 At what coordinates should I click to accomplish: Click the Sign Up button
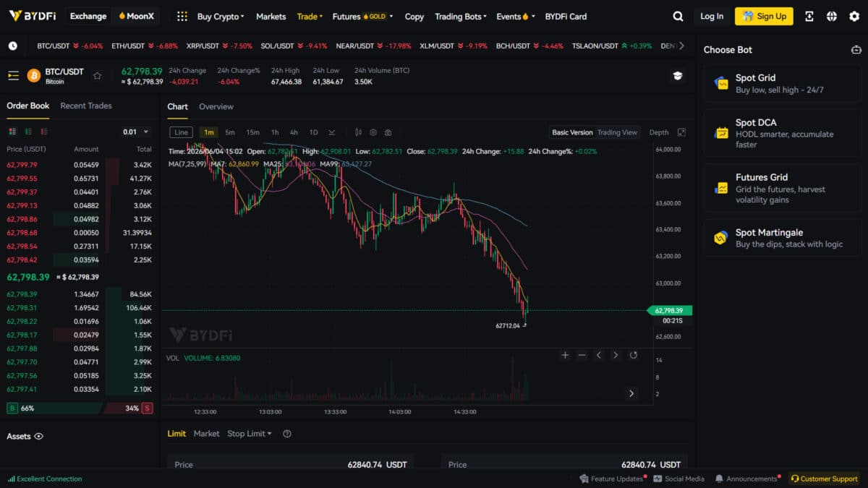click(764, 16)
